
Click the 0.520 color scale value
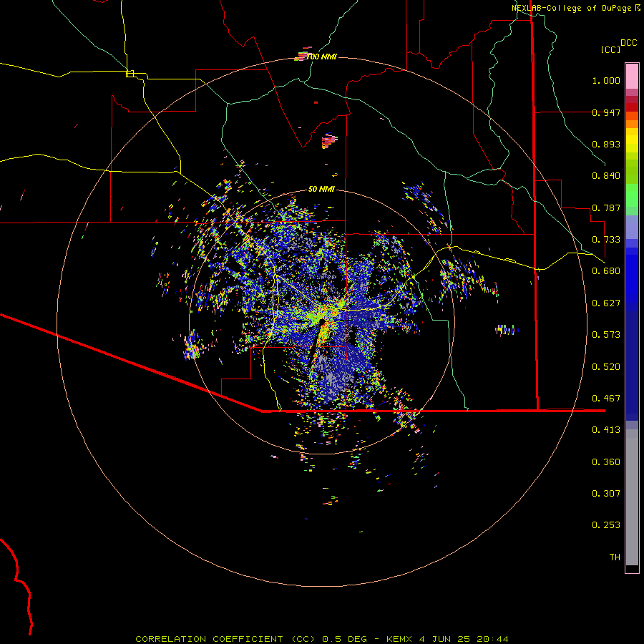click(x=606, y=367)
